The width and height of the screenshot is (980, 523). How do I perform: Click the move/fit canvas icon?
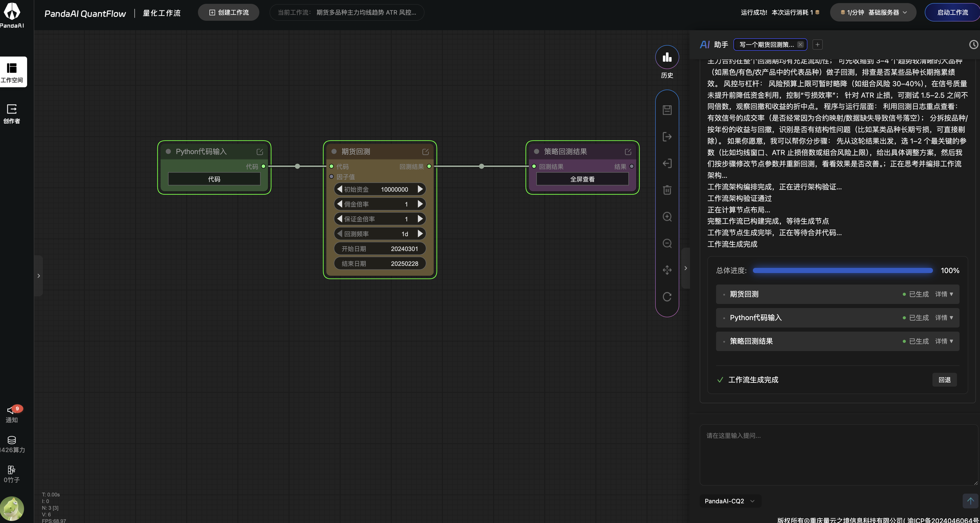667,270
